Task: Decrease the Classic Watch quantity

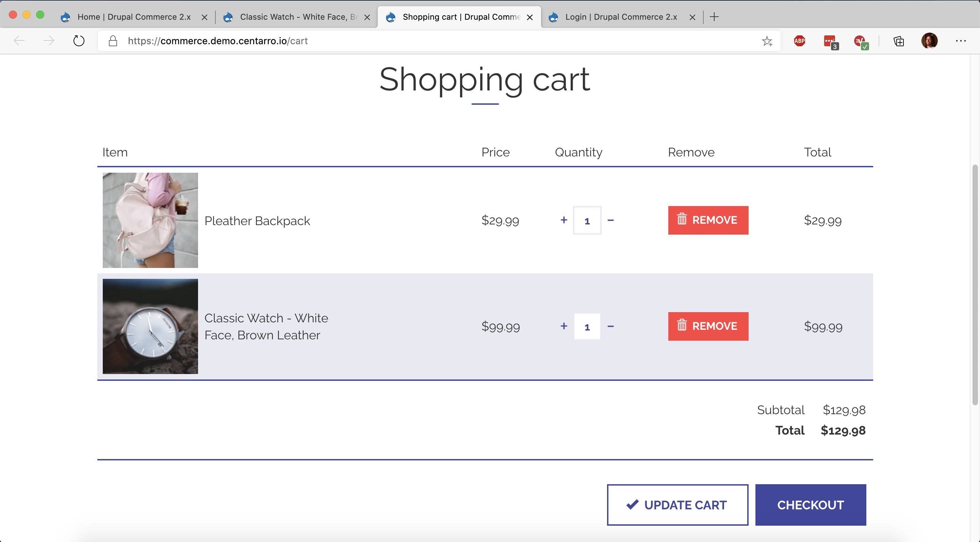Action: point(611,326)
